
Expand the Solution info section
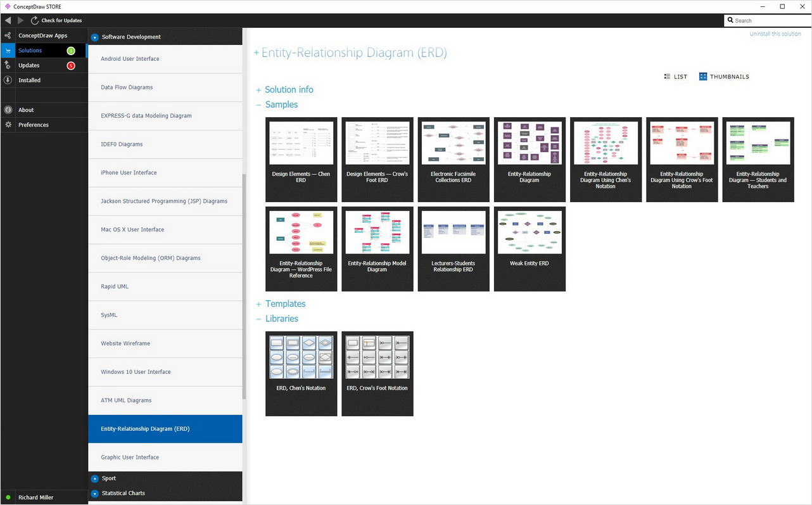[284, 90]
